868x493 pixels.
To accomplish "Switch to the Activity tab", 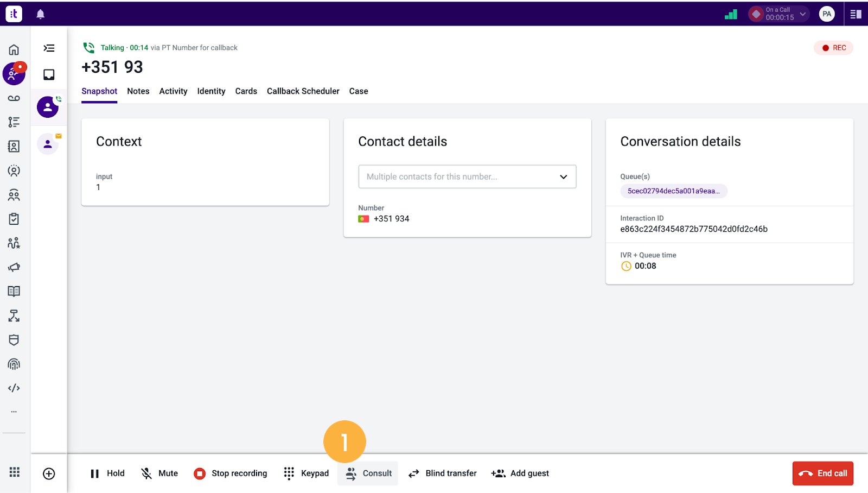I will pyautogui.click(x=173, y=91).
